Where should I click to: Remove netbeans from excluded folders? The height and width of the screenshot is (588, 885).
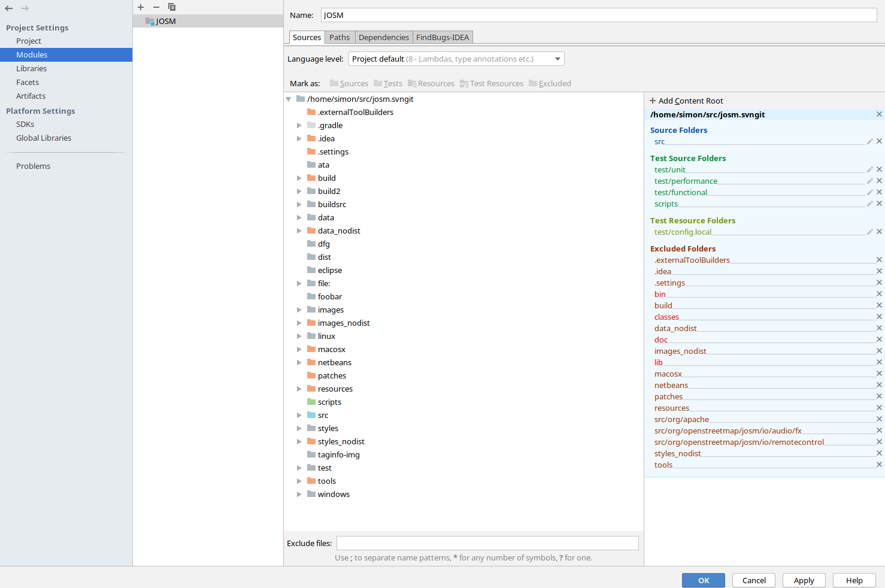tap(879, 385)
